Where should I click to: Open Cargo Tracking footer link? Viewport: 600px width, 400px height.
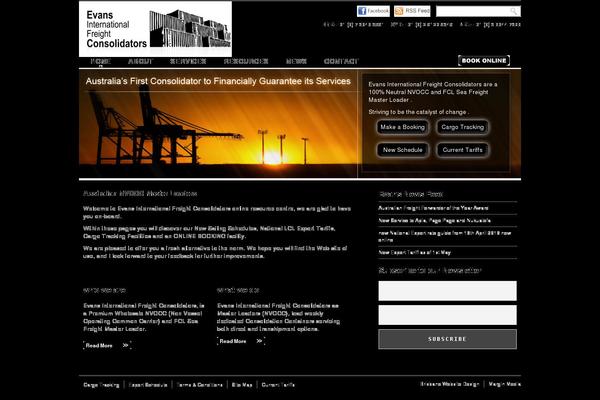pos(101,385)
